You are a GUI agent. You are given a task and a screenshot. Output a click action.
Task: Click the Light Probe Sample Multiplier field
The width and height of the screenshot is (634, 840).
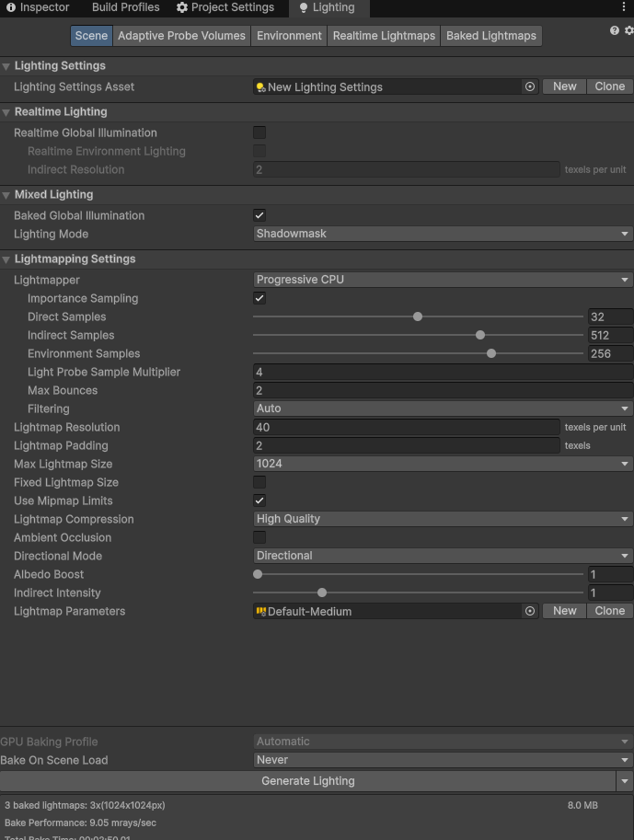click(443, 372)
